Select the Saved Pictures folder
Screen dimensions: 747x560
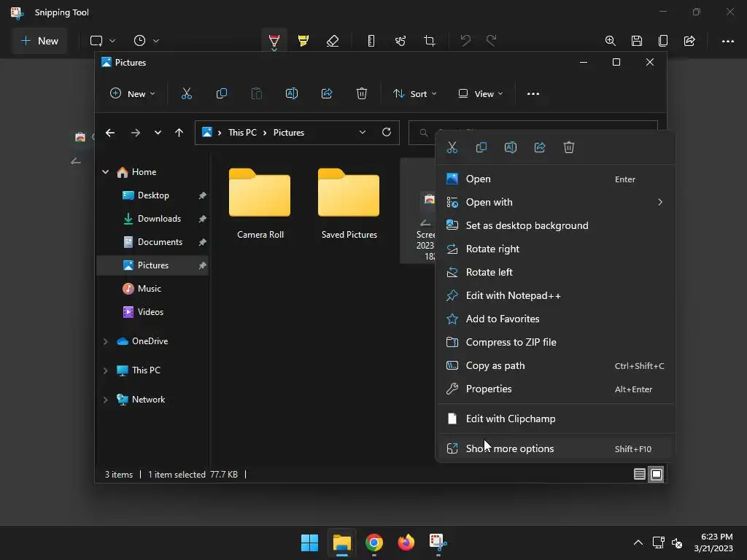349,203
